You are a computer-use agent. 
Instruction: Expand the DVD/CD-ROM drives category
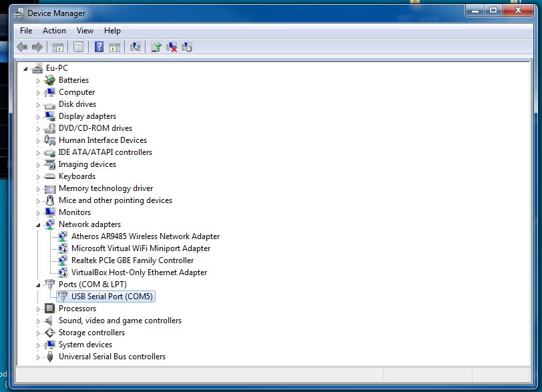[38, 129]
